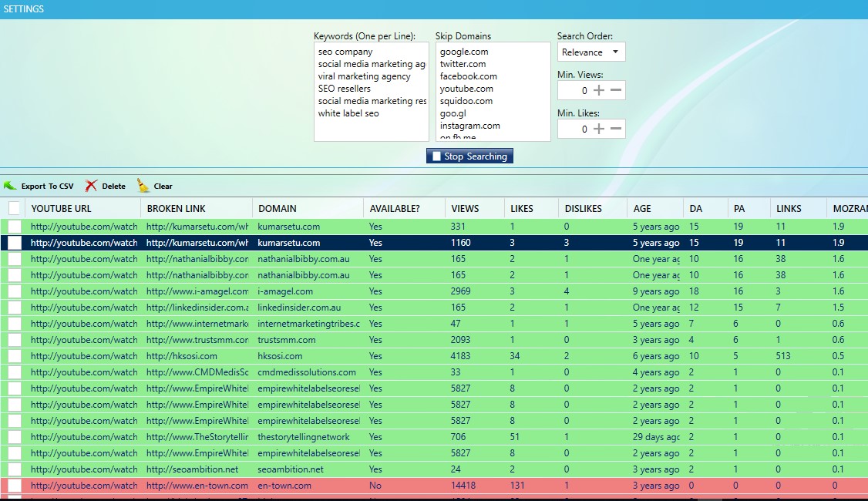Click the Skip Domains text box
This screenshot has height=501, width=868.
coord(493,92)
